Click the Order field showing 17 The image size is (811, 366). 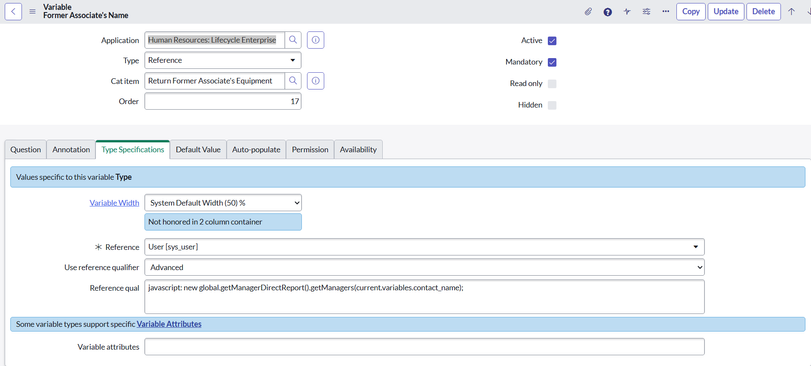[x=223, y=101]
